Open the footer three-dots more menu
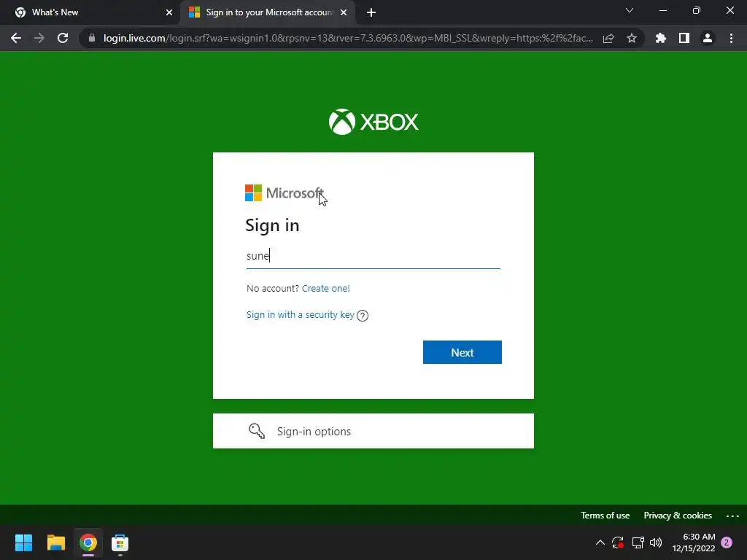747x560 pixels. [x=732, y=516]
